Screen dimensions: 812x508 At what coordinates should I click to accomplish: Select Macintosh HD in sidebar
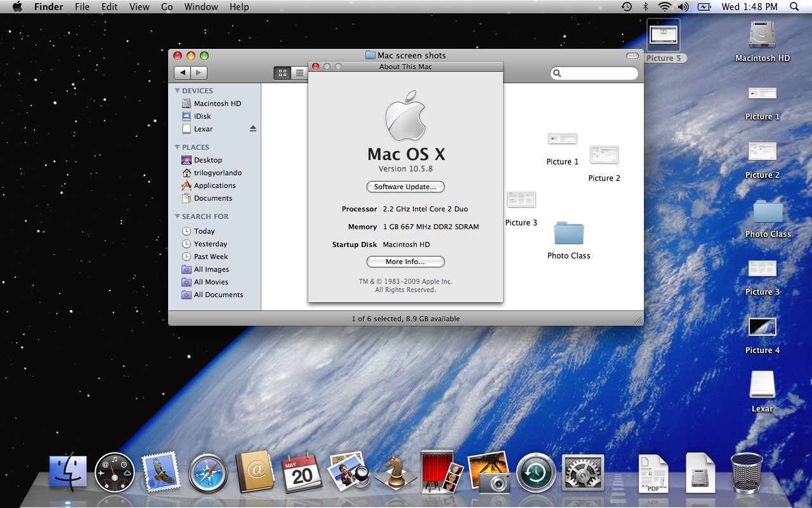pyautogui.click(x=214, y=104)
